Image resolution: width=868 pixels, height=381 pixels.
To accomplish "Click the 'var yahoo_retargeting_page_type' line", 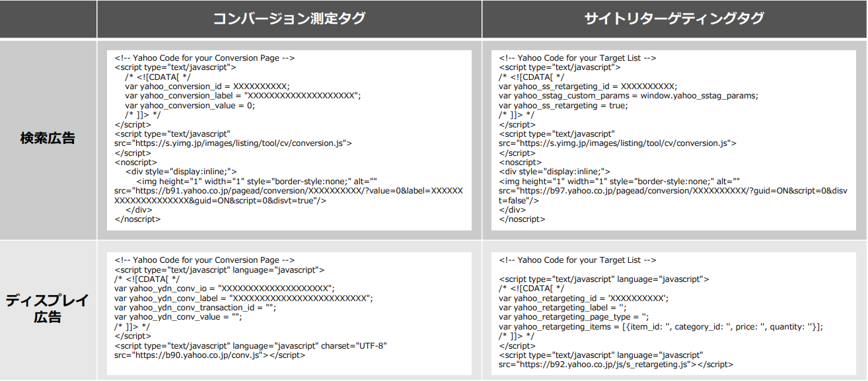I will (x=574, y=317).
